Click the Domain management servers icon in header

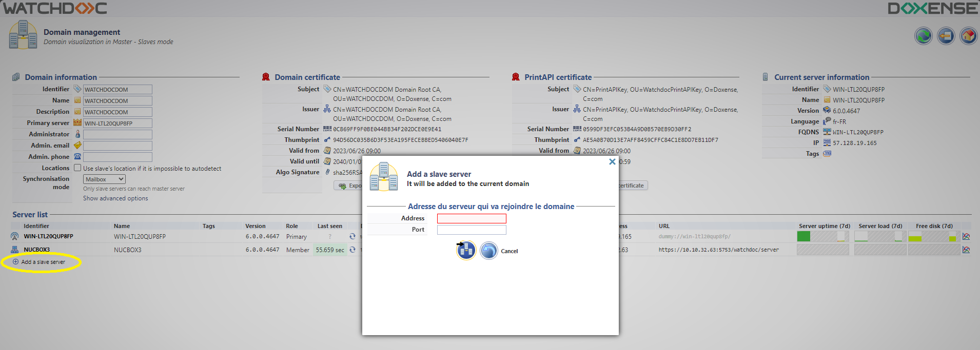[23, 35]
